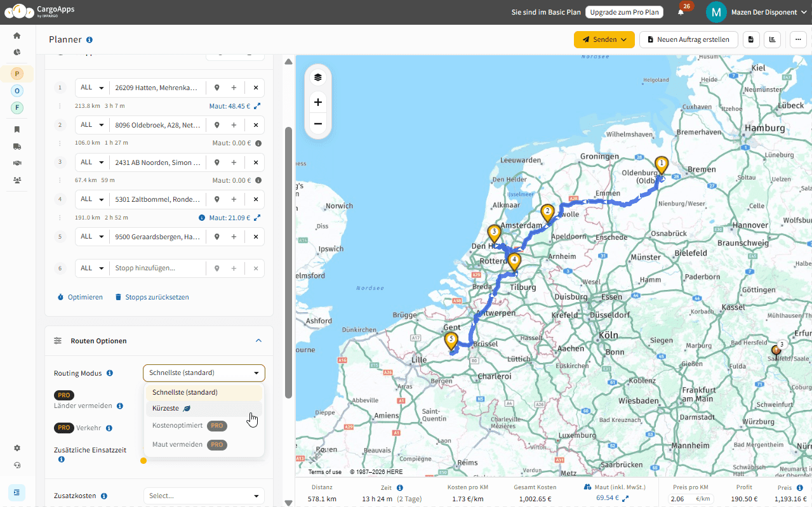Viewport: 812px width, 507px height.
Task: Open the Home icon in the sidebar
Action: [17, 36]
